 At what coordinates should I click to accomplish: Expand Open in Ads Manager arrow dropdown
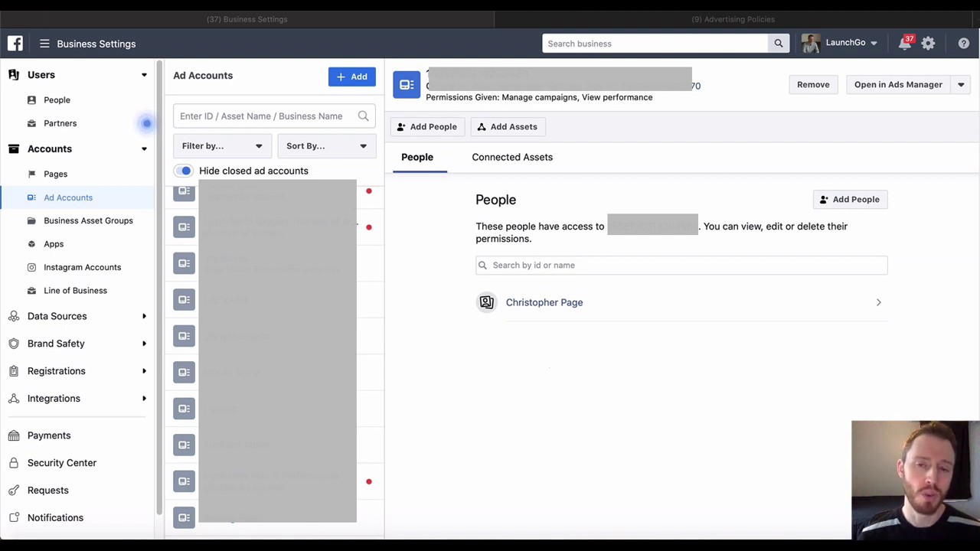[961, 85]
